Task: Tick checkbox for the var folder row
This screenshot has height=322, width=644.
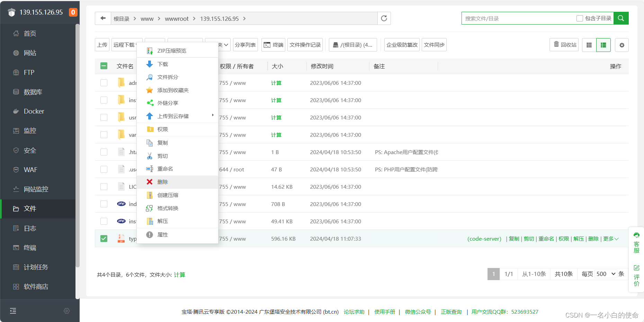Action: pyautogui.click(x=104, y=135)
